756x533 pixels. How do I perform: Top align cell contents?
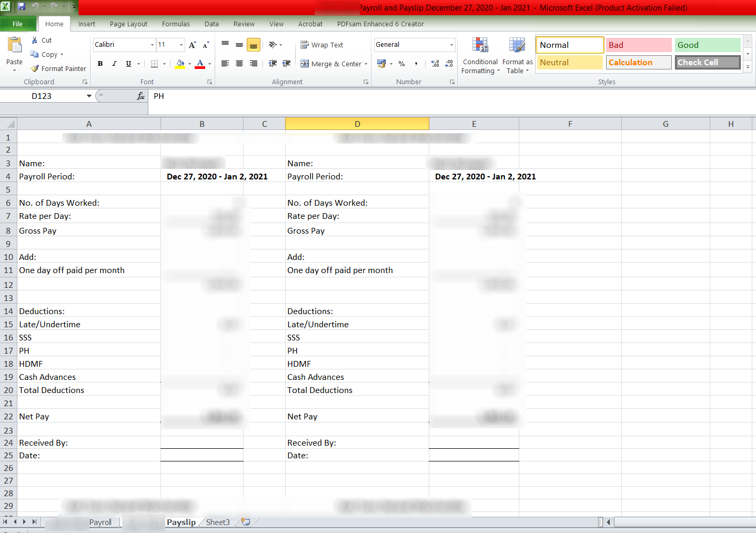tap(225, 45)
